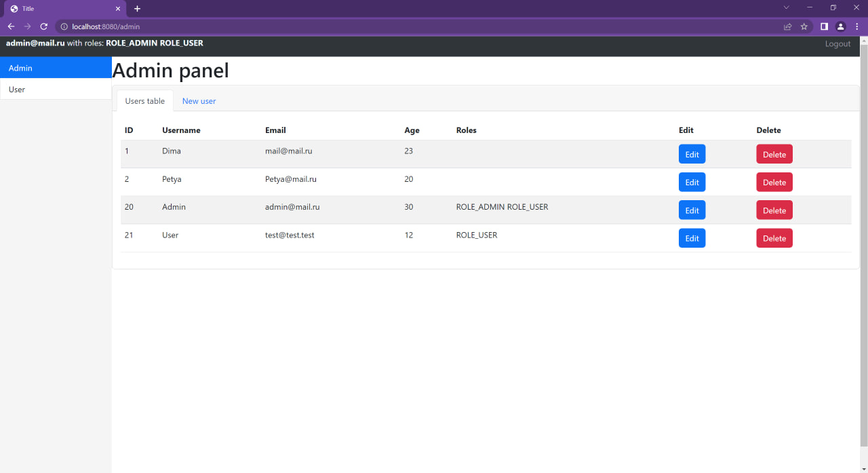Open the browser side panel icon
The width and height of the screenshot is (868, 473).
(x=824, y=26)
